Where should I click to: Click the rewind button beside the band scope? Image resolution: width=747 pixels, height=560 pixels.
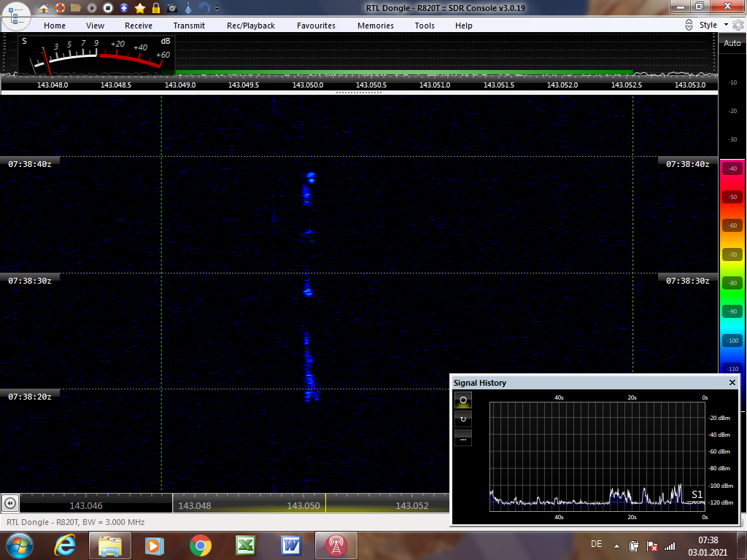click(10, 503)
